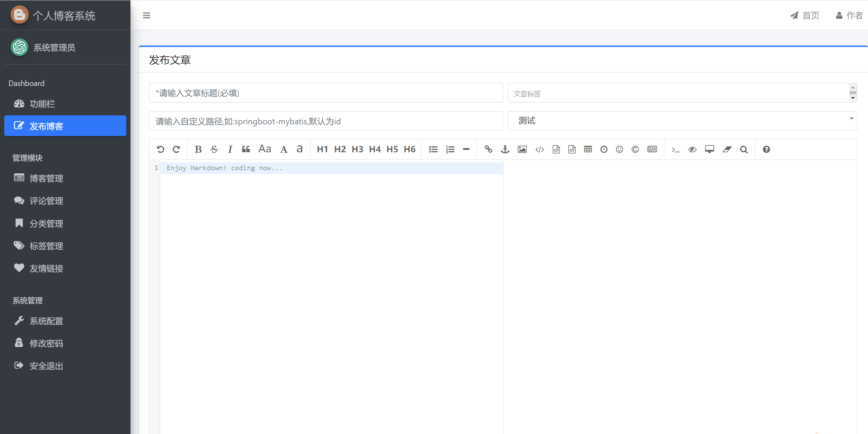Click the markdown editor text line 1

331,168
